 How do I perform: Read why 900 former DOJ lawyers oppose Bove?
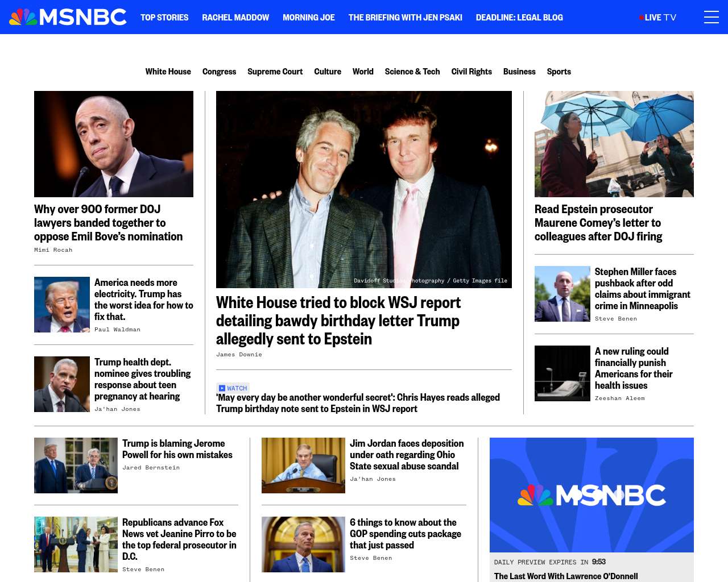[109, 223]
